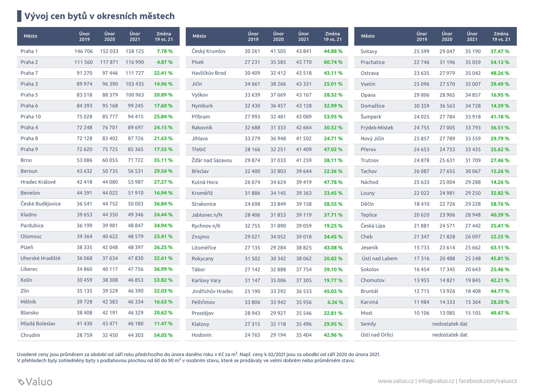Click the Únor 2021 header in the middle table

[304, 36]
